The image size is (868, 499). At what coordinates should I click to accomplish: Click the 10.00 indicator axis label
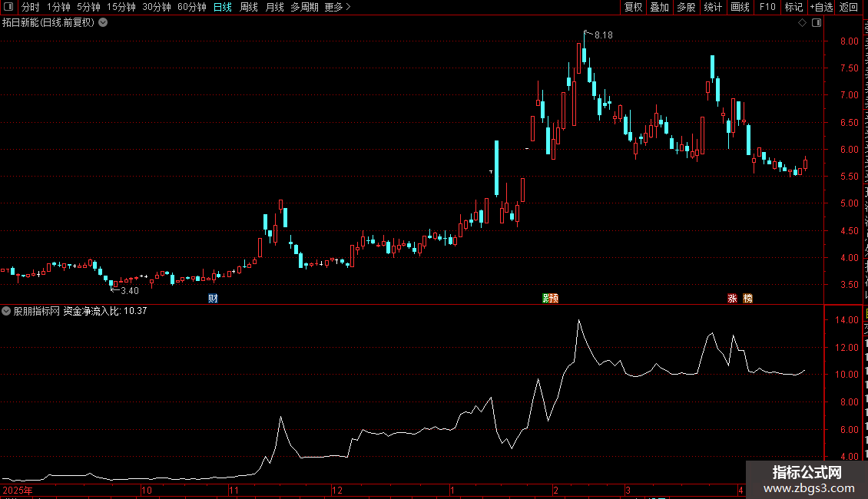[x=847, y=375]
